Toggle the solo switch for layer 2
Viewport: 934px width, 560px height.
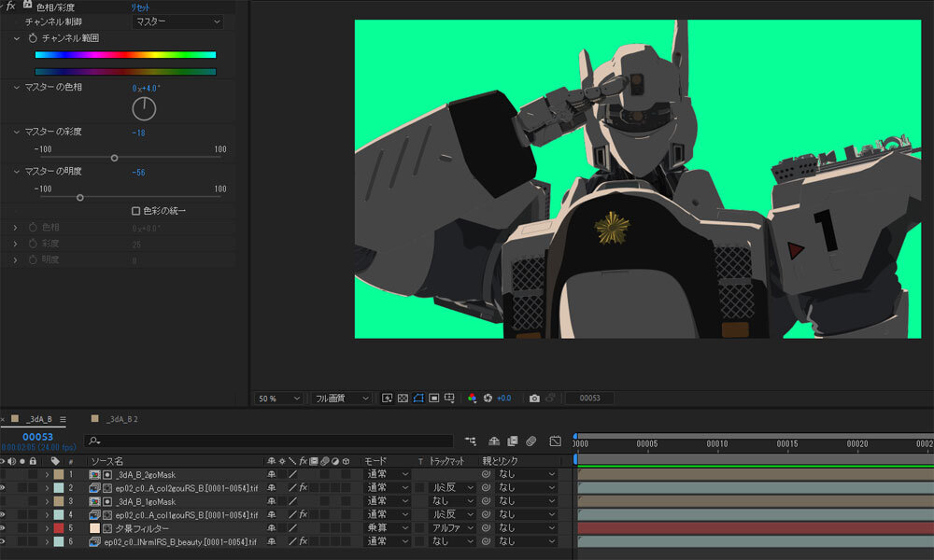22,487
